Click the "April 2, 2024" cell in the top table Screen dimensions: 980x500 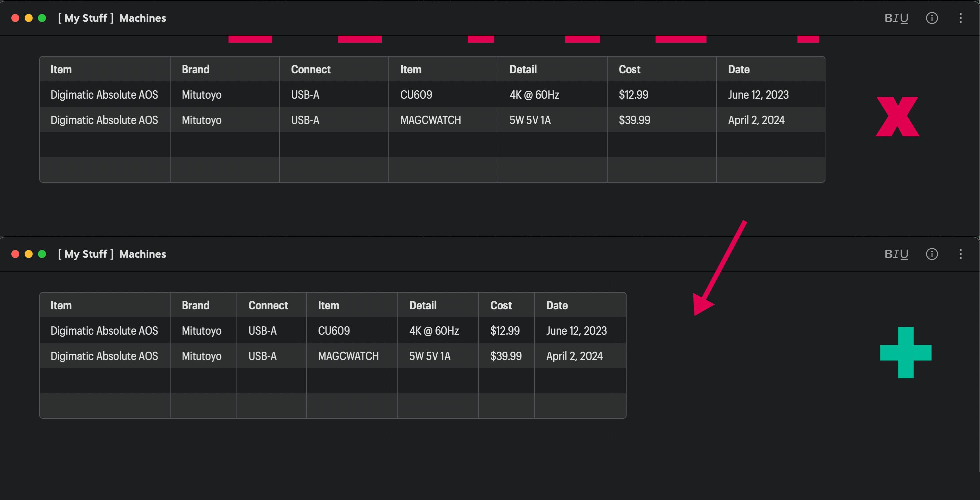pyautogui.click(x=771, y=120)
